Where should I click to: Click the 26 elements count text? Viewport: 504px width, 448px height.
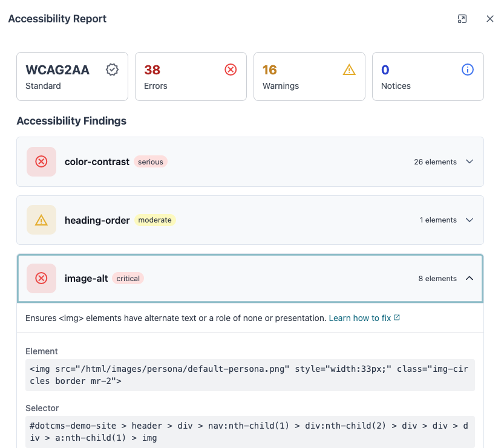pos(435,162)
